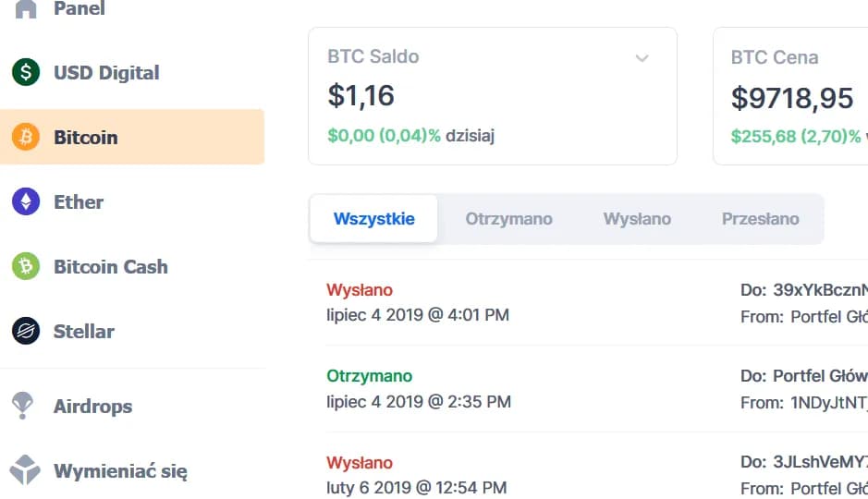Open the USD Digital sidebar link
This screenshot has height=499, width=868.
coord(106,72)
